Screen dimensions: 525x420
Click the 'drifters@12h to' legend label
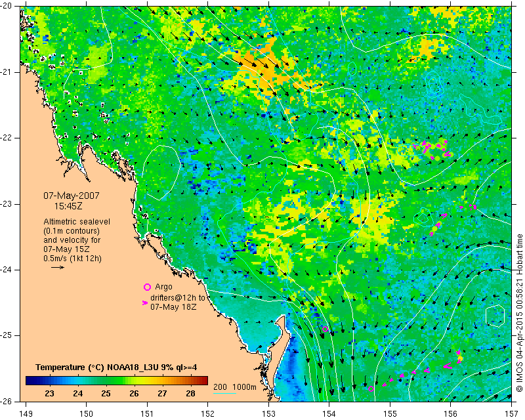click(177, 297)
